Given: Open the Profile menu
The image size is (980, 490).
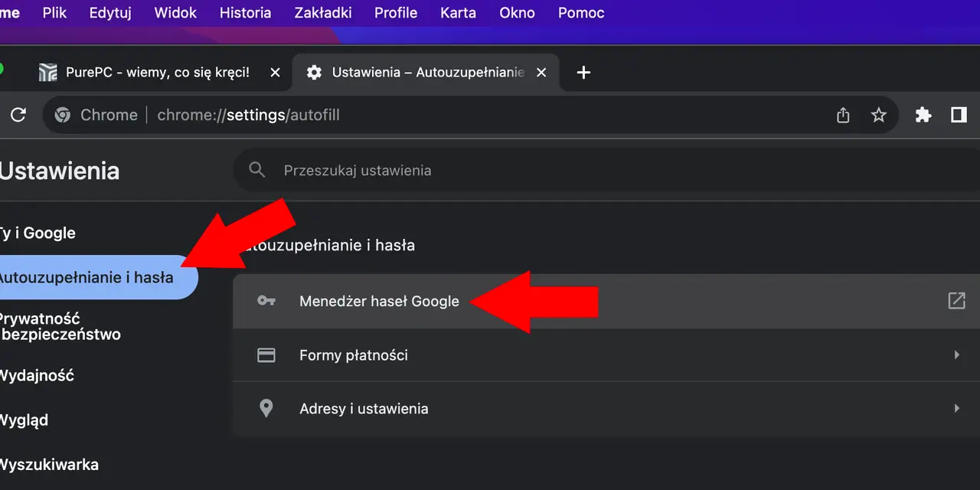Looking at the screenshot, I should (396, 13).
